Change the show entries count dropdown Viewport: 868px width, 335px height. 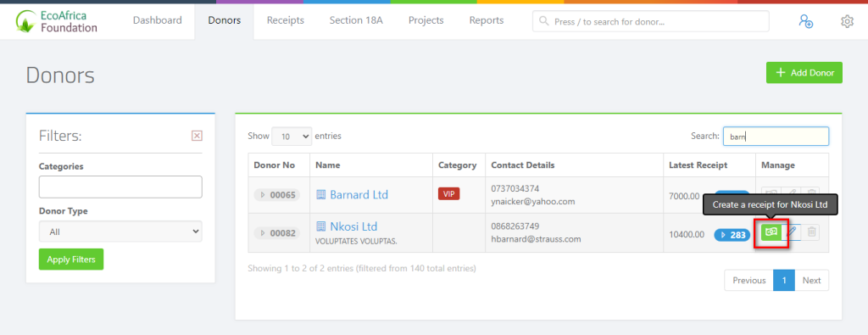292,137
